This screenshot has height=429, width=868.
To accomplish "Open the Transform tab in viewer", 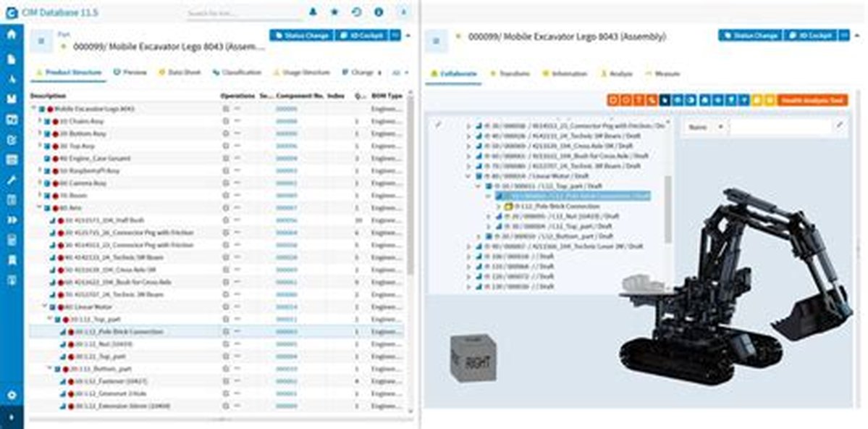I will [510, 74].
